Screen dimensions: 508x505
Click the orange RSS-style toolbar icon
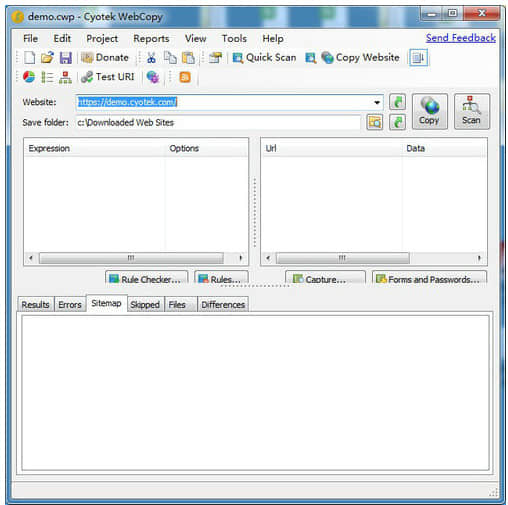(x=185, y=77)
